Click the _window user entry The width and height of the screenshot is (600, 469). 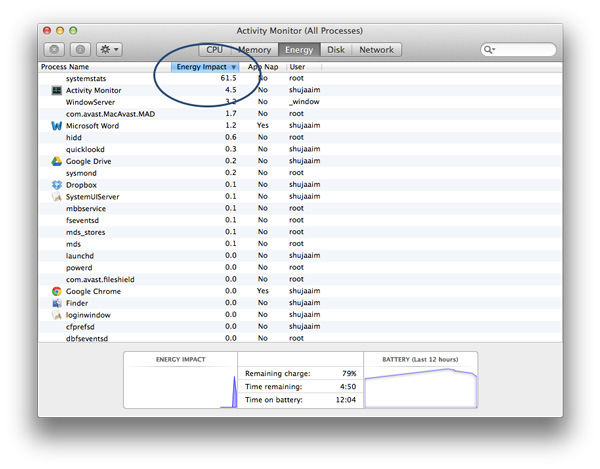(304, 102)
